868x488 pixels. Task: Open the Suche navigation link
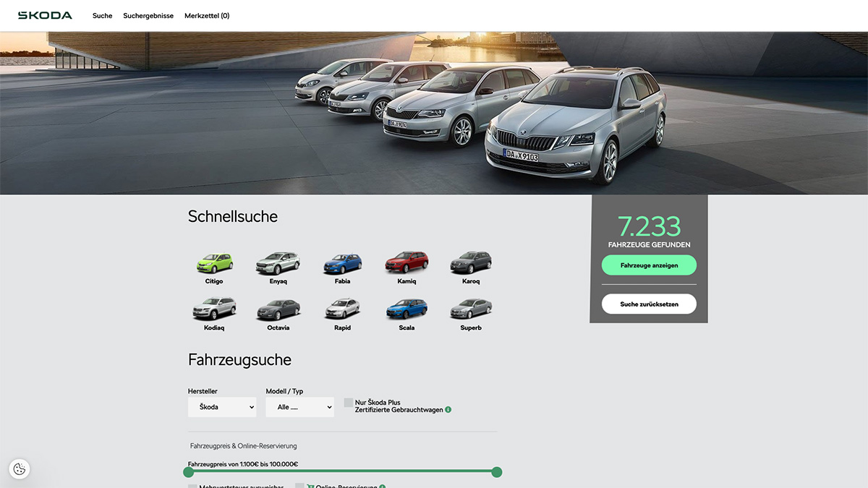tap(102, 16)
